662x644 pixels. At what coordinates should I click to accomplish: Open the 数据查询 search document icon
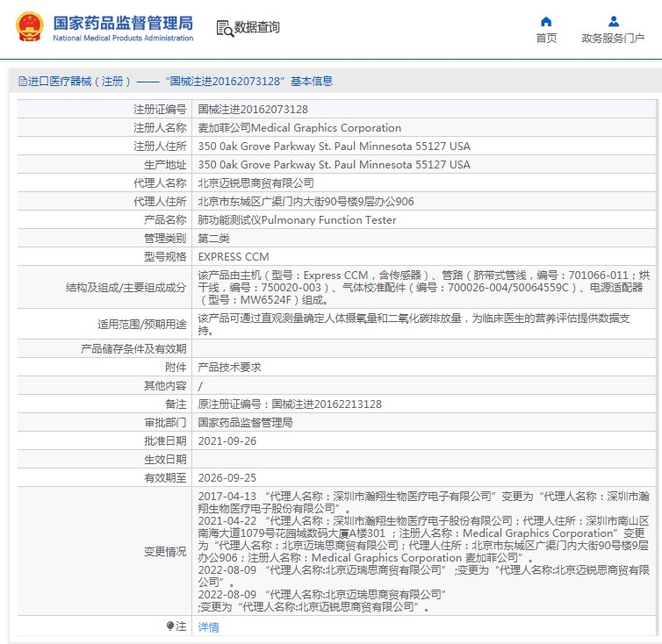click(225, 28)
